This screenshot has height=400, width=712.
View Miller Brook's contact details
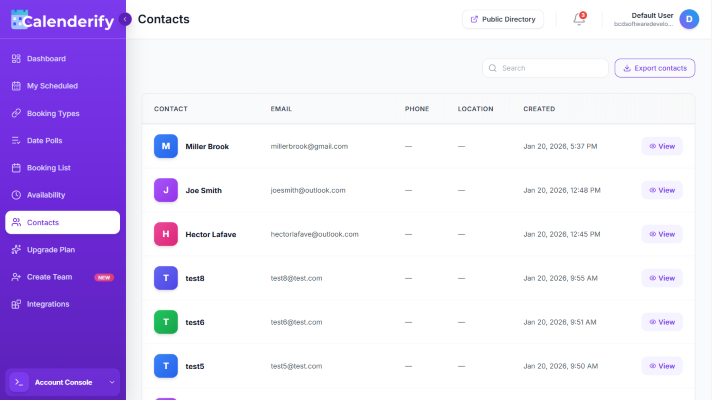click(x=662, y=146)
